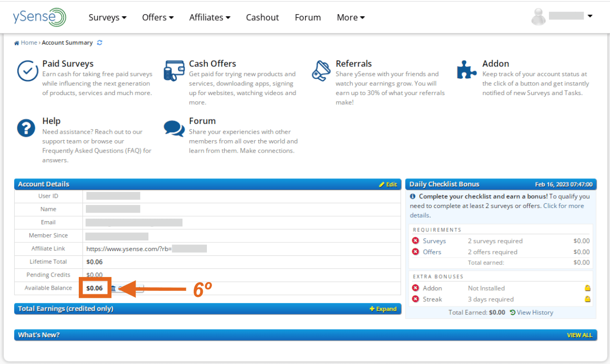Screen dimensions: 610x364
Task: Open the Referrals heading
Action: click(354, 64)
